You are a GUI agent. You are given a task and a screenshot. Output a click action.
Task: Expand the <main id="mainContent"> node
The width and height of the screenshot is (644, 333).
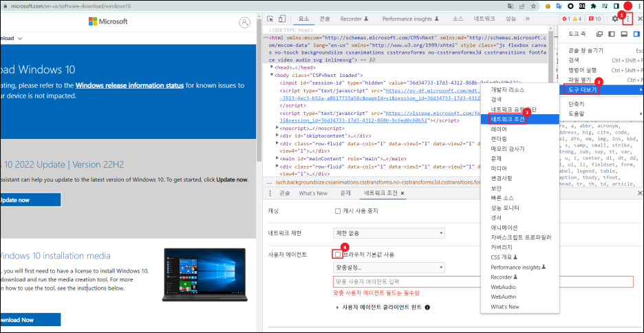pos(277,158)
